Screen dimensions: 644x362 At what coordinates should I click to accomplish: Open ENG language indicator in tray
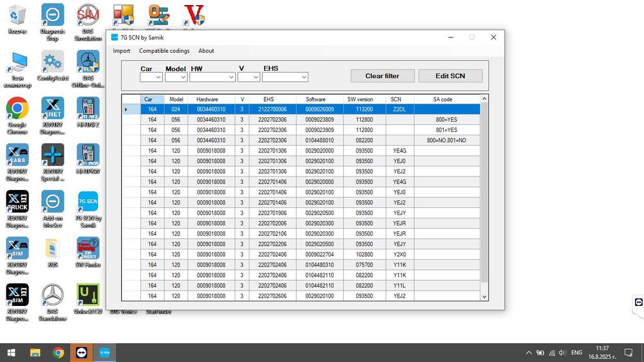pyautogui.click(x=576, y=352)
